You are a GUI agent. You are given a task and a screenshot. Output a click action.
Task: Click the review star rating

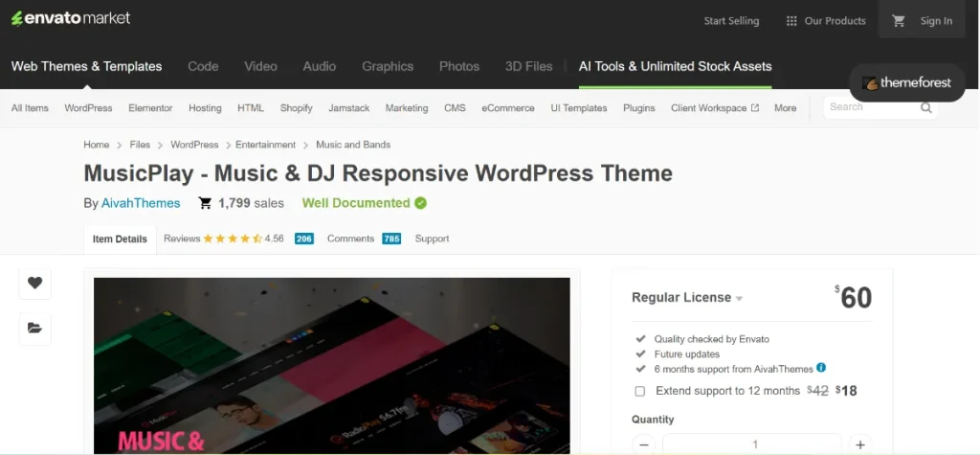pyautogui.click(x=232, y=239)
